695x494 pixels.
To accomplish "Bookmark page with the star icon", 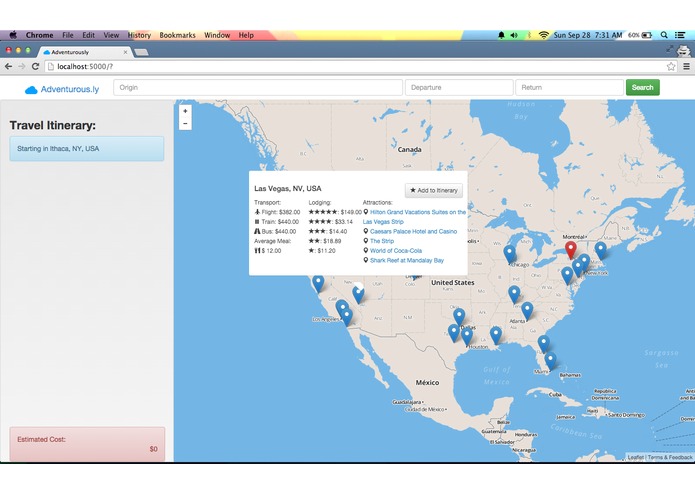I will click(x=671, y=66).
